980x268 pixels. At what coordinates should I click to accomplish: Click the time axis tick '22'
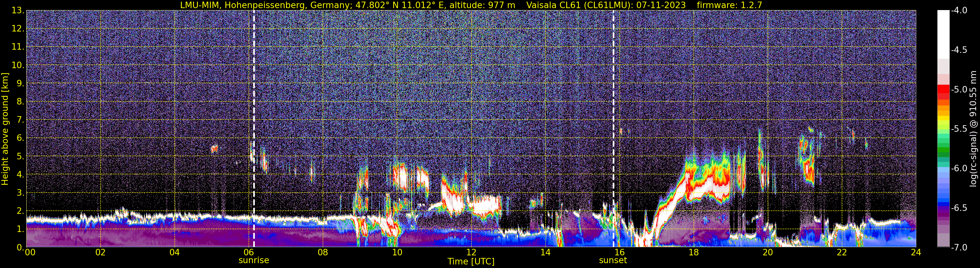point(842,253)
